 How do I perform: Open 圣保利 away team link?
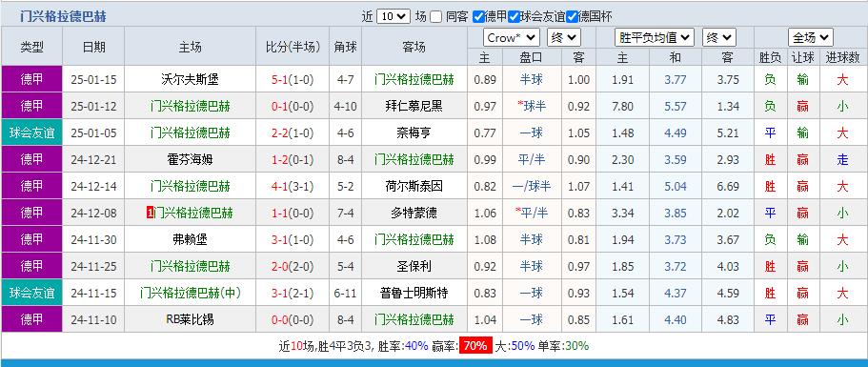click(x=414, y=266)
